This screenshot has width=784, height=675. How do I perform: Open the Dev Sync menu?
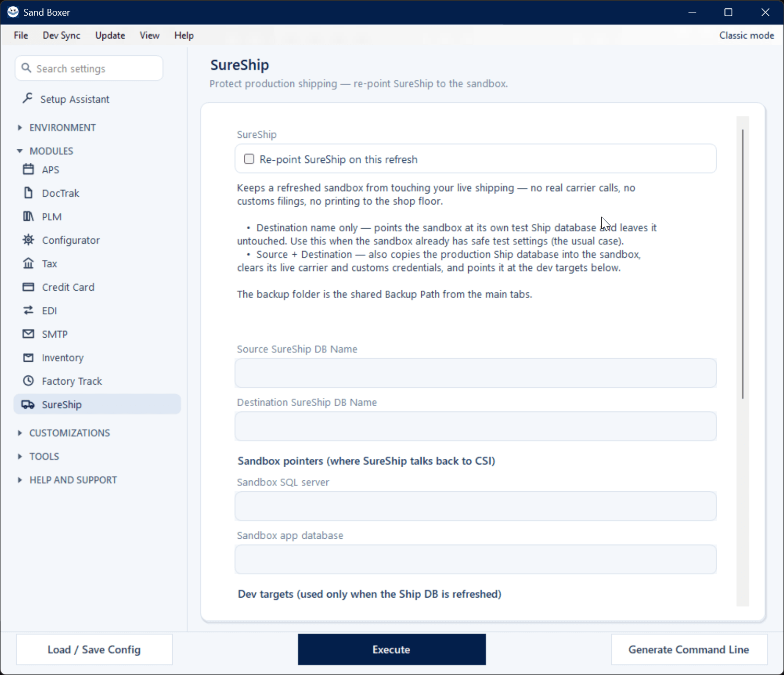tap(62, 35)
